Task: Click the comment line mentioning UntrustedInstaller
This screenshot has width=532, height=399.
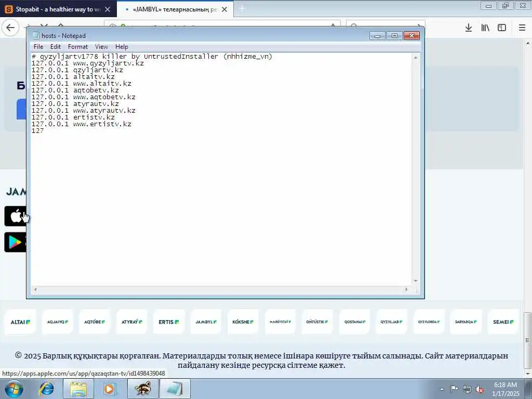Action: (152, 57)
